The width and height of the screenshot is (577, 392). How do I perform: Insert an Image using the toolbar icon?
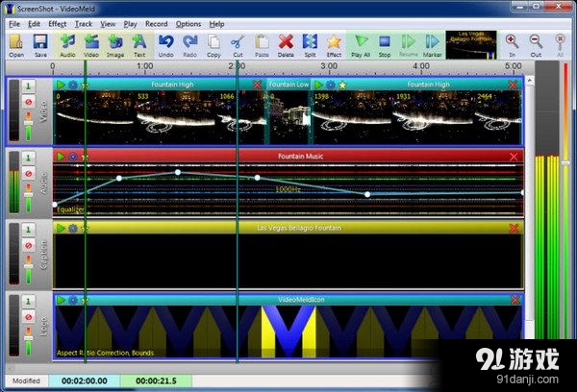[x=115, y=45]
